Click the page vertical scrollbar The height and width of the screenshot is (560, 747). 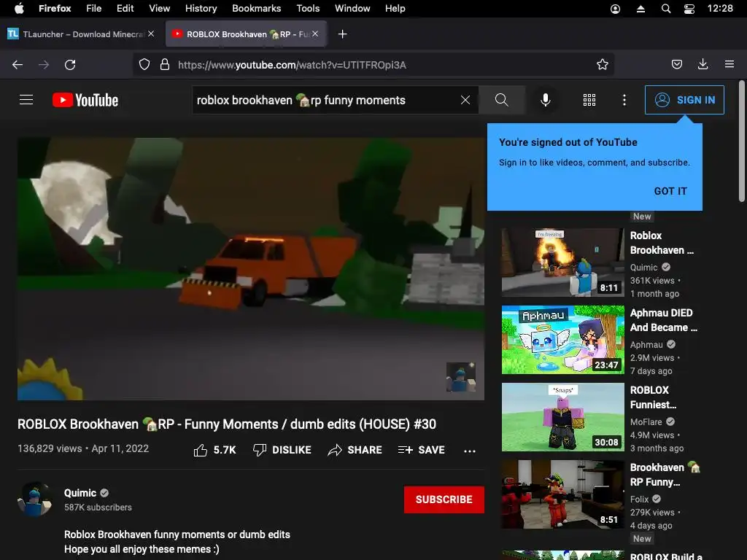[x=741, y=141]
